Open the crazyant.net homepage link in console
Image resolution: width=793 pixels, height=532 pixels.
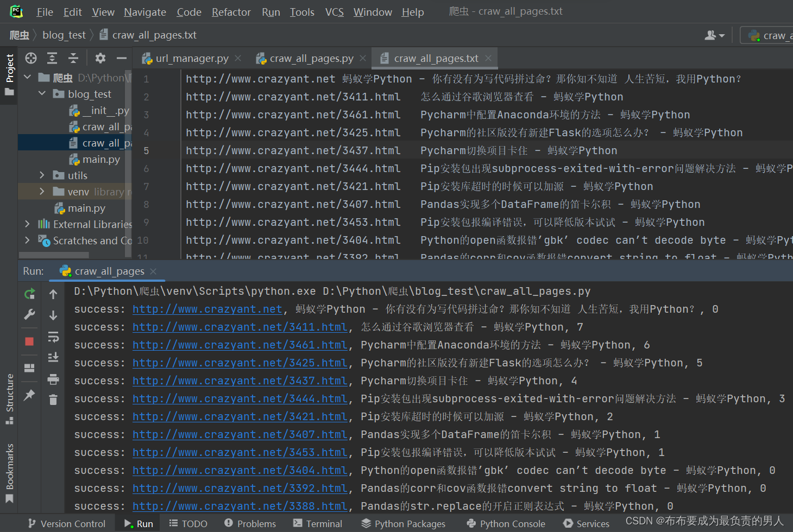pos(207,309)
